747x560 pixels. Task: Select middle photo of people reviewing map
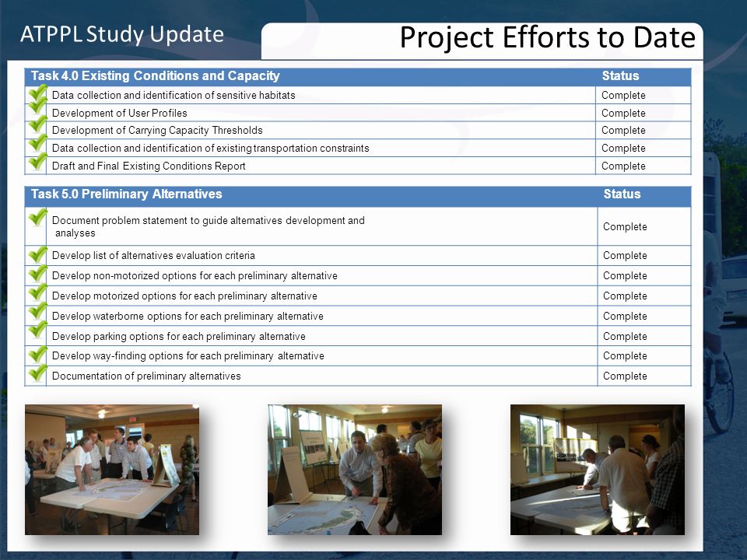(x=355, y=470)
